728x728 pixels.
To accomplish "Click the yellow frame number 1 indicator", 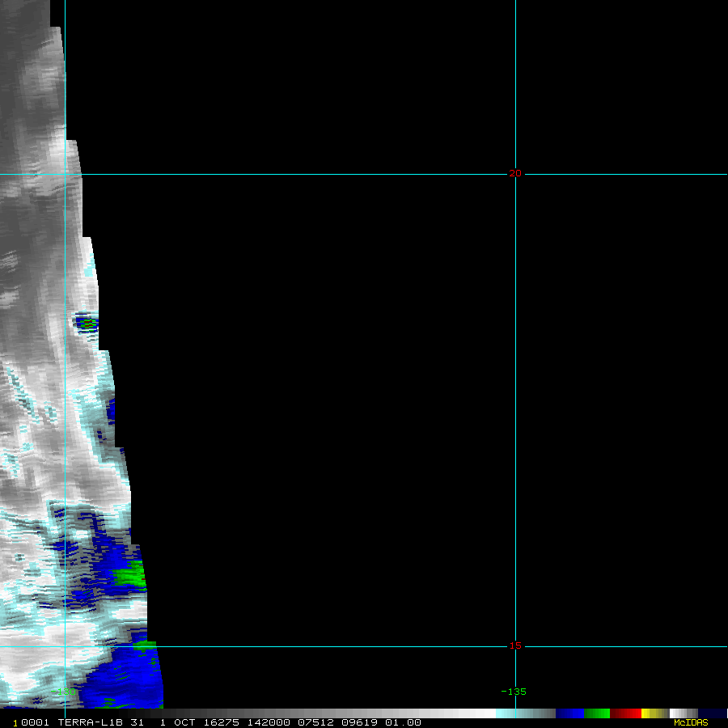I will tap(15, 723).
